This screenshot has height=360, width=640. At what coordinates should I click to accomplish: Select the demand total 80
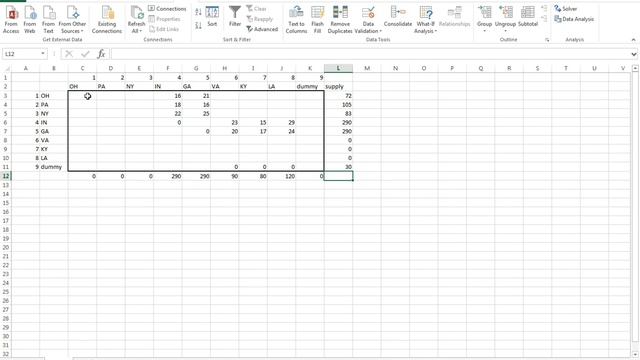click(x=253, y=176)
